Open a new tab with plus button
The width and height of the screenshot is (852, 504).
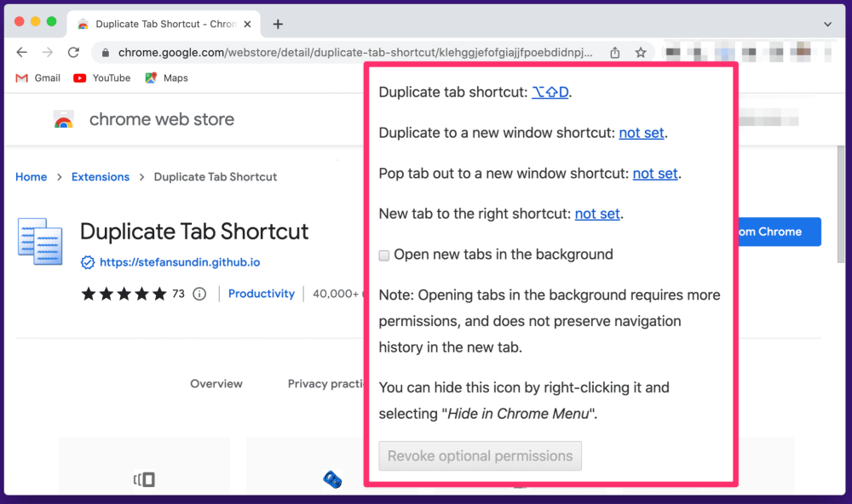(278, 24)
